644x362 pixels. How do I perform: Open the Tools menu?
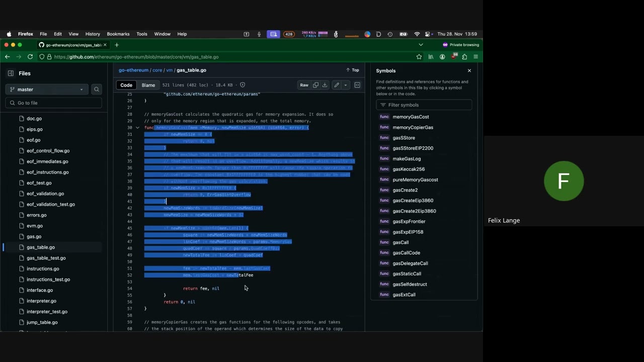(142, 34)
